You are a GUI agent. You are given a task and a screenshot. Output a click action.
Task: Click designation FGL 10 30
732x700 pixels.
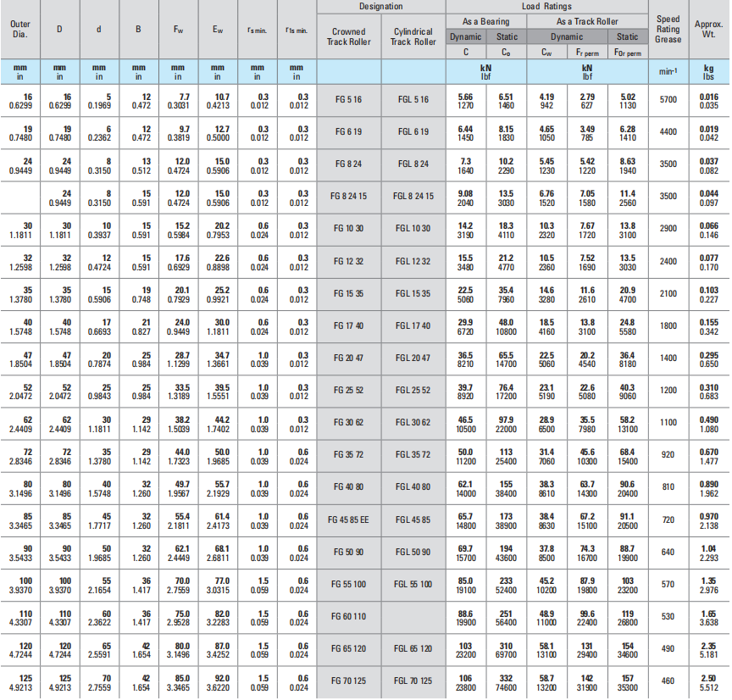tap(413, 229)
